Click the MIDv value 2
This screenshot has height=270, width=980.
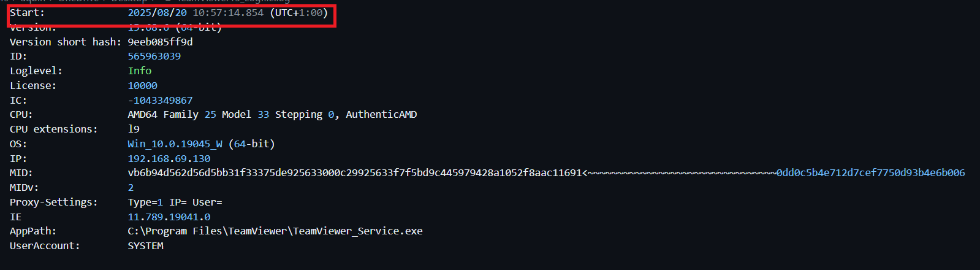(131, 188)
